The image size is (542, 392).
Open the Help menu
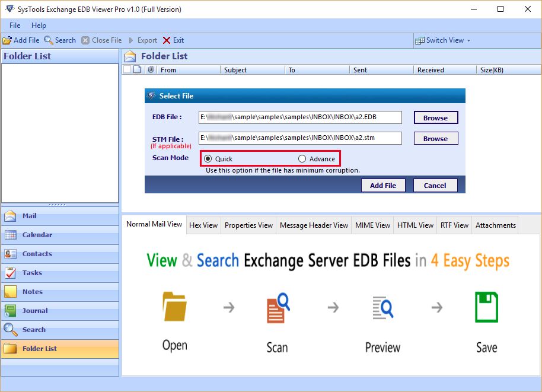pyautogui.click(x=39, y=26)
